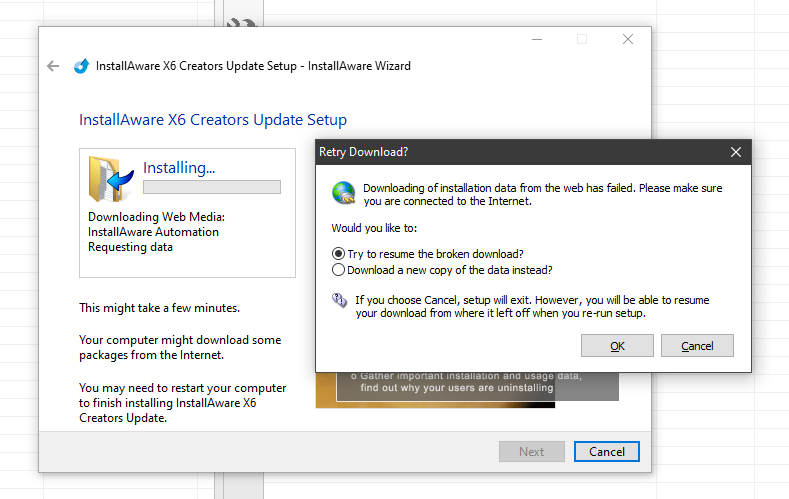Screen dimensions: 789x499
Task: Click the folder install icon beside Installing
Action: coord(111,179)
